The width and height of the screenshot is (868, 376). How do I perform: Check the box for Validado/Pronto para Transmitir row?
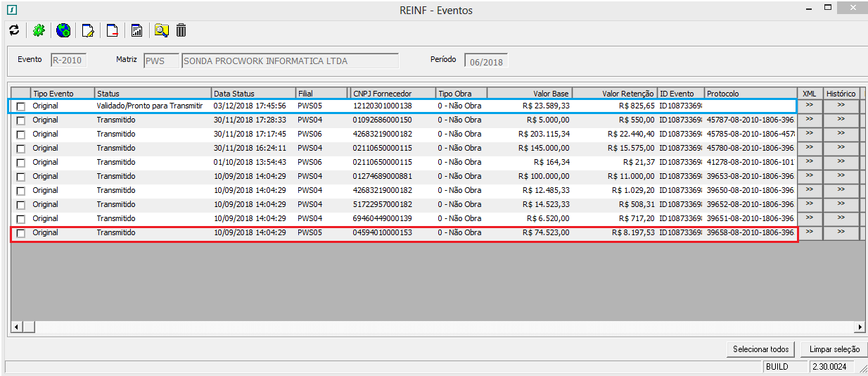20,106
